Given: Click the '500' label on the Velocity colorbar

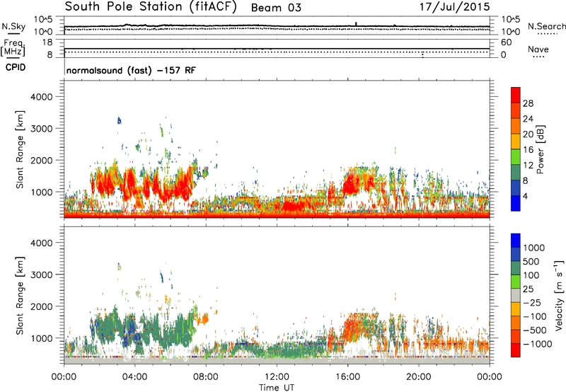Looking at the screenshot, I should pyautogui.click(x=531, y=262).
